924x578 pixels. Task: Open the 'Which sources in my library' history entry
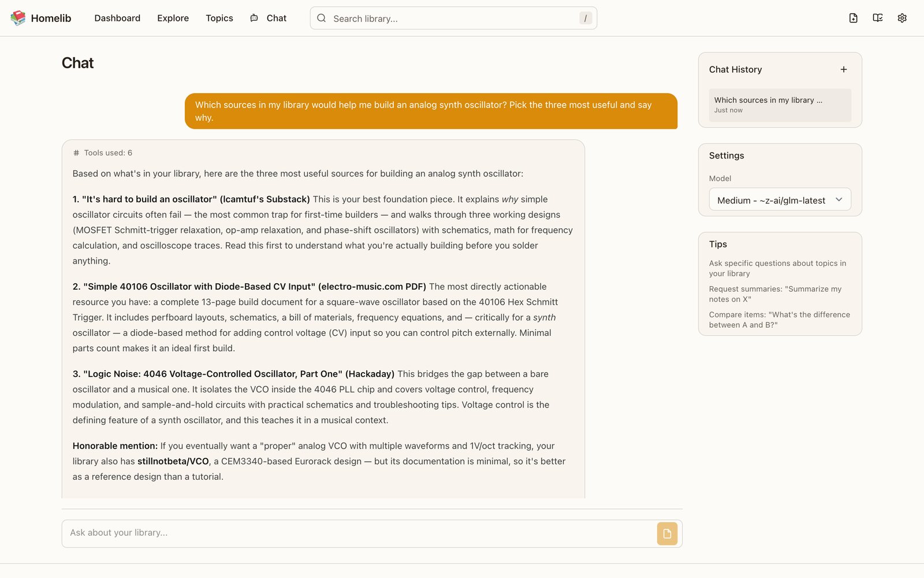click(x=780, y=105)
